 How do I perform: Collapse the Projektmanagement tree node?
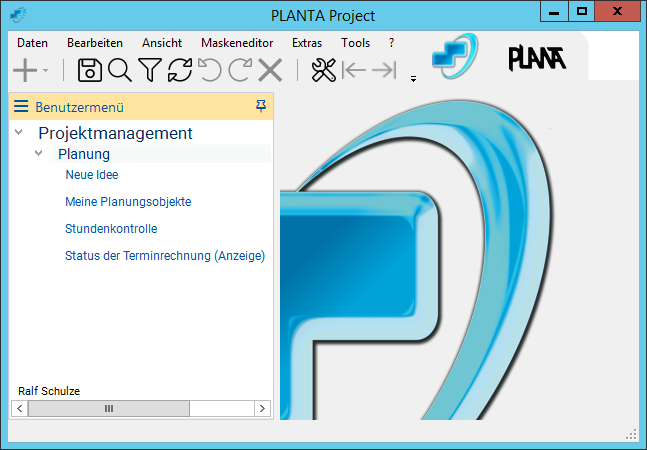click(19, 133)
